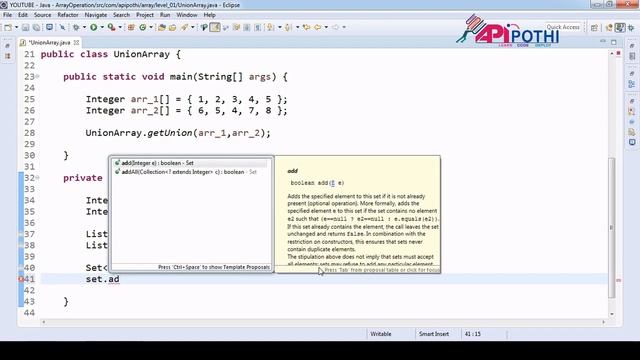Click the Previous Annotation toolbar icon

(x=288, y=27)
